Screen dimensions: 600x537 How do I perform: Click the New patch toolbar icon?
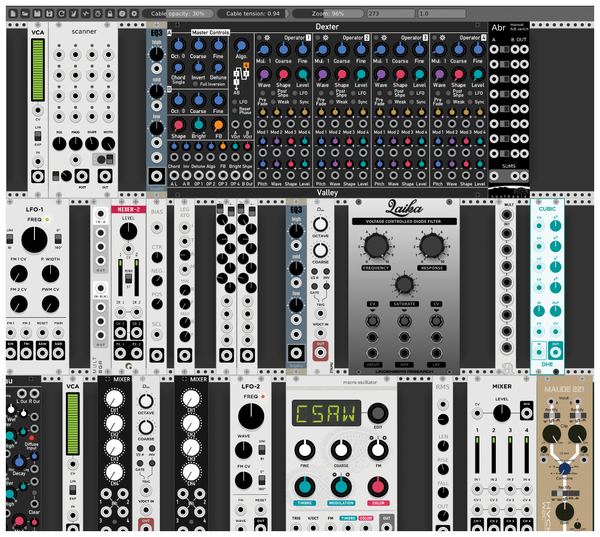click(13, 13)
